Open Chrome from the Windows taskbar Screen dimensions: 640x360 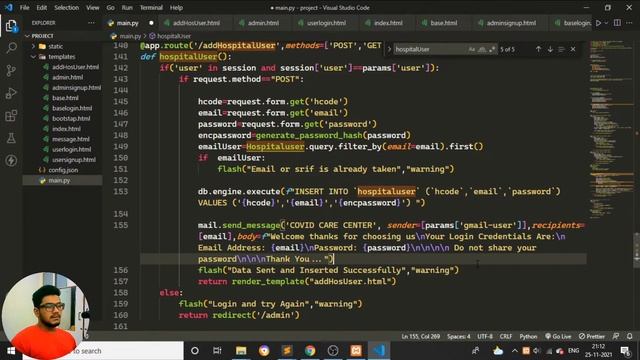tap(310, 351)
